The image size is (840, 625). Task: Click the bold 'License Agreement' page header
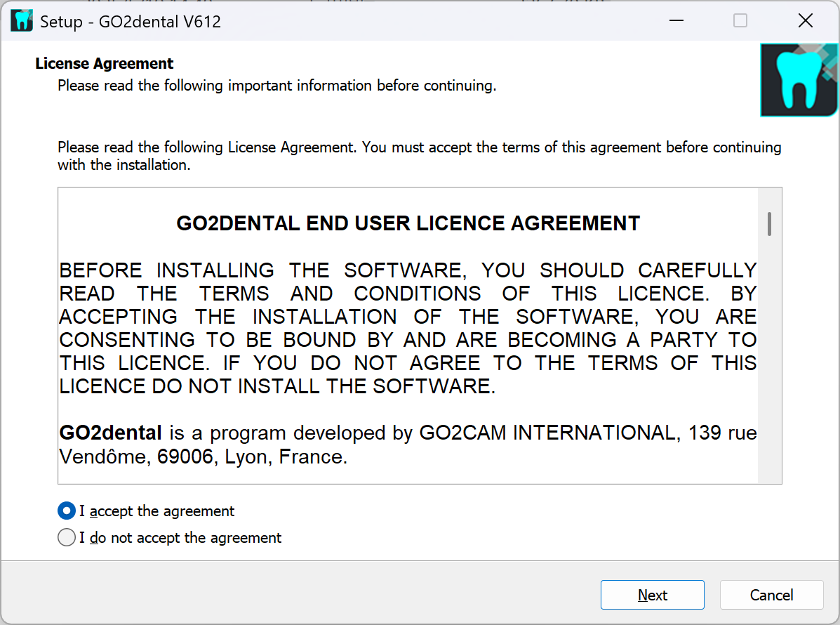pyautogui.click(x=105, y=63)
